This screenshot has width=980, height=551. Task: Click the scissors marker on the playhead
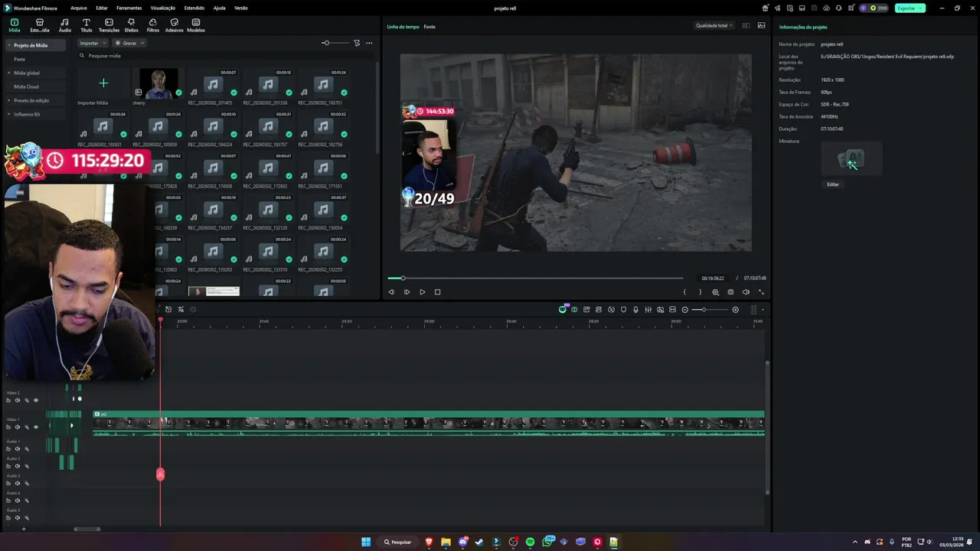(160, 474)
